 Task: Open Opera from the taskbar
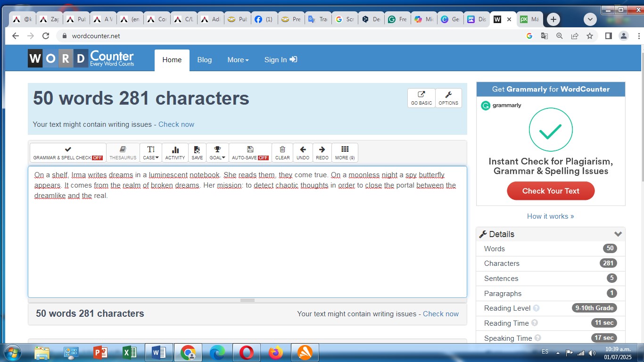click(x=246, y=353)
